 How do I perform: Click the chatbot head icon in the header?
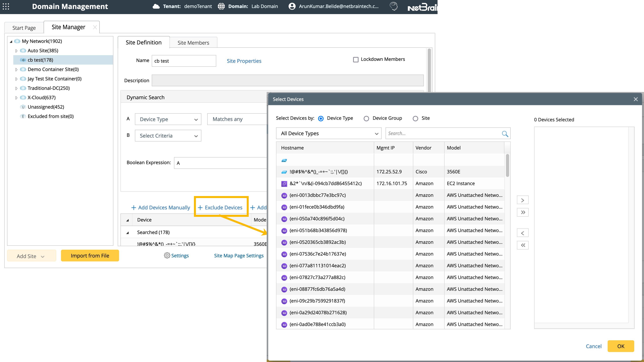coord(394,6)
